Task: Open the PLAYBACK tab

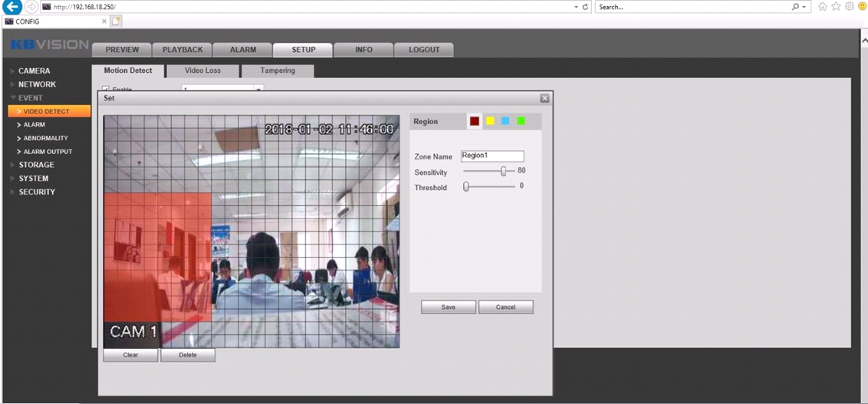Action: click(182, 50)
